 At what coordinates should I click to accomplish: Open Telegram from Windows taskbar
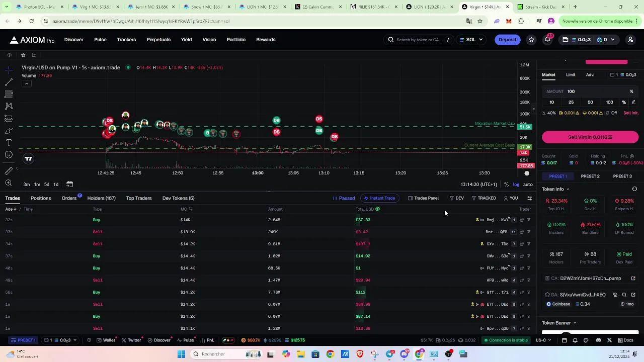(x=389, y=354)
